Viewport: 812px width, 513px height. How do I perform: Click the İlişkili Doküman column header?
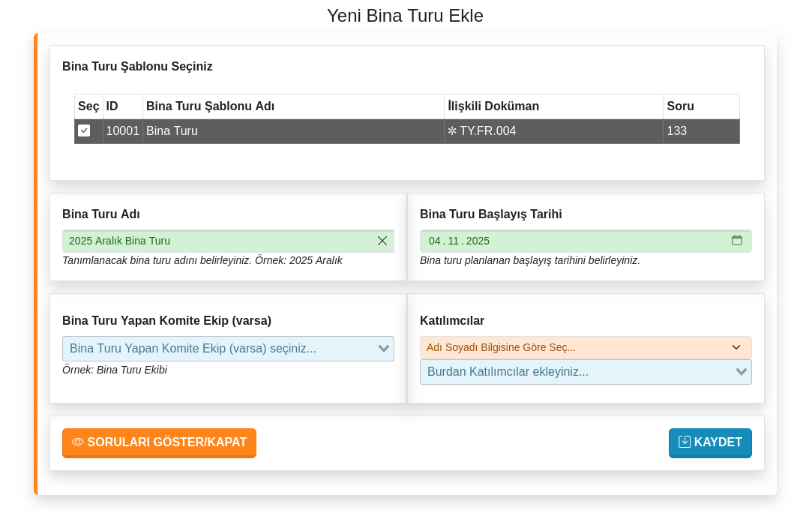[493, 106]
